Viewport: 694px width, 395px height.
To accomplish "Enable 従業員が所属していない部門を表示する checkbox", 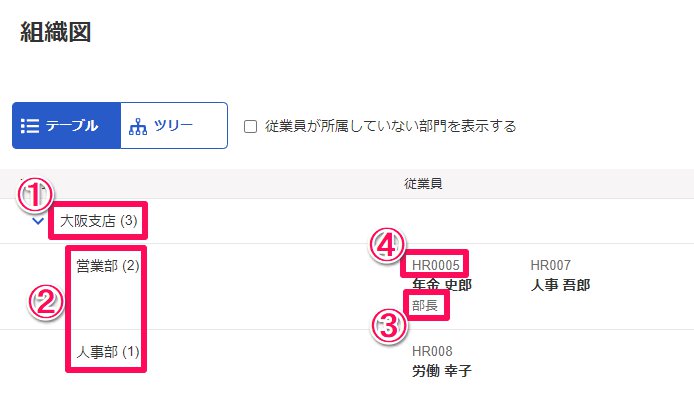I will (251, 127).
